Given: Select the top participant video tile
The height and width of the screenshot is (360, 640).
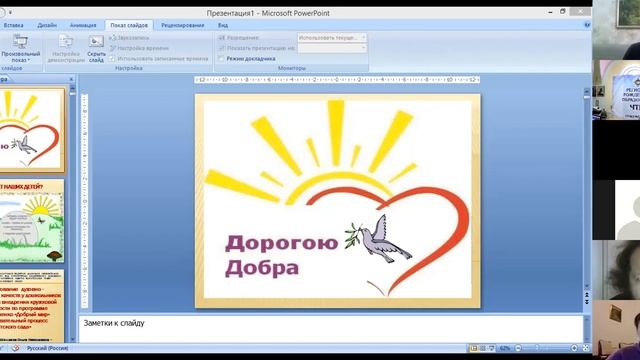Looking at the screenshot, I should tap(616, 29).
